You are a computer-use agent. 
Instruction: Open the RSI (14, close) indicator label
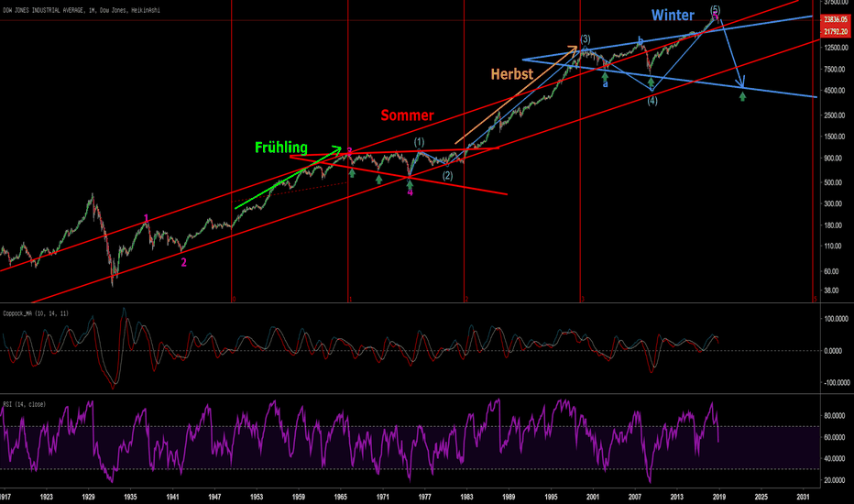[x=25, y=404]
